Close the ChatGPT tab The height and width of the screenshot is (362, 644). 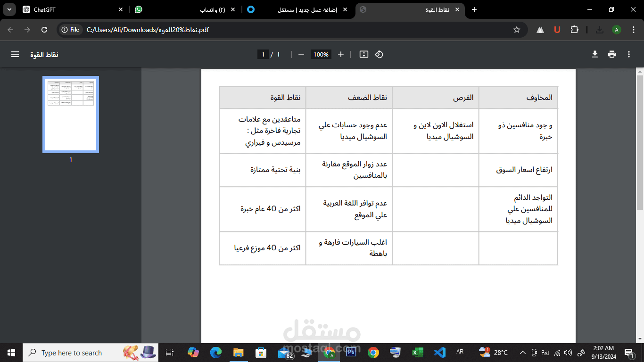pos(121,9)
